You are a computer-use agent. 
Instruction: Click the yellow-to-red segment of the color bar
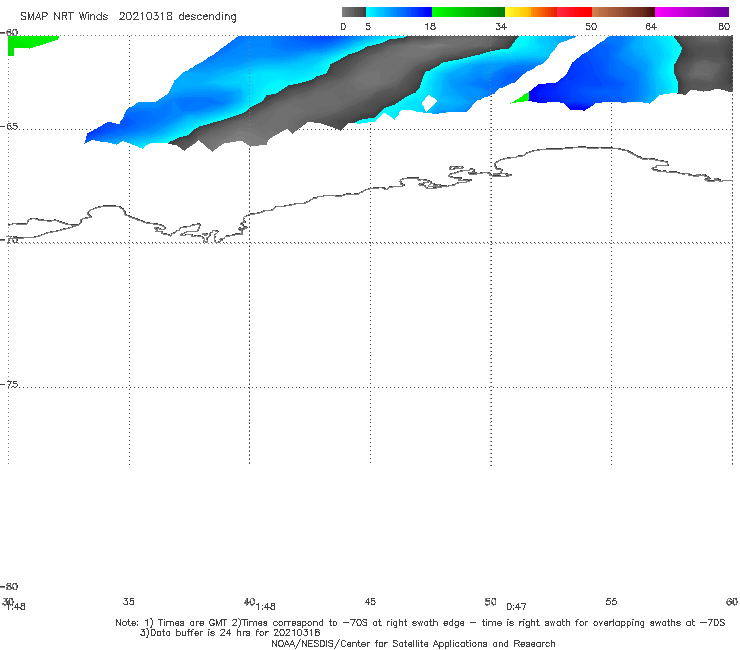(x=548, y=12)
